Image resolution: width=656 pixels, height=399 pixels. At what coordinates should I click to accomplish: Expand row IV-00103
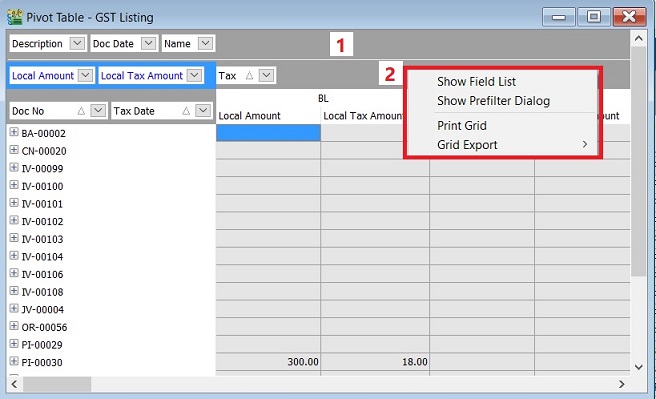point(14,238)
